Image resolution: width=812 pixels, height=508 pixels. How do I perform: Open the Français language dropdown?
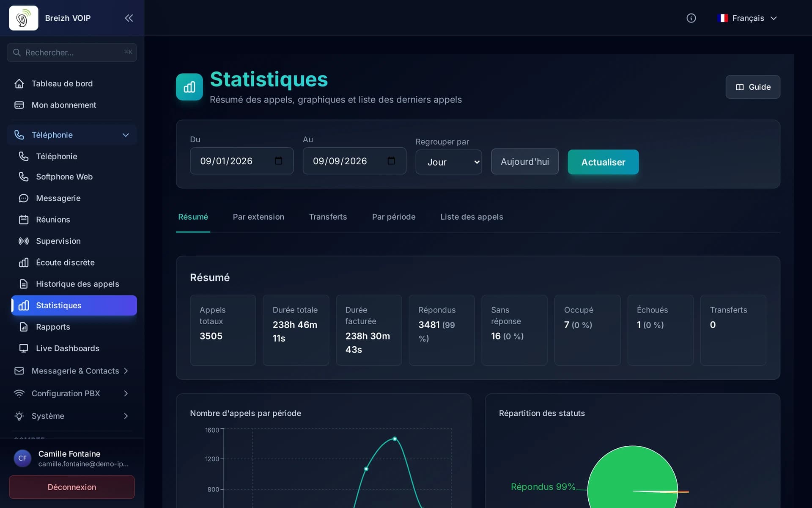point(748,18)
